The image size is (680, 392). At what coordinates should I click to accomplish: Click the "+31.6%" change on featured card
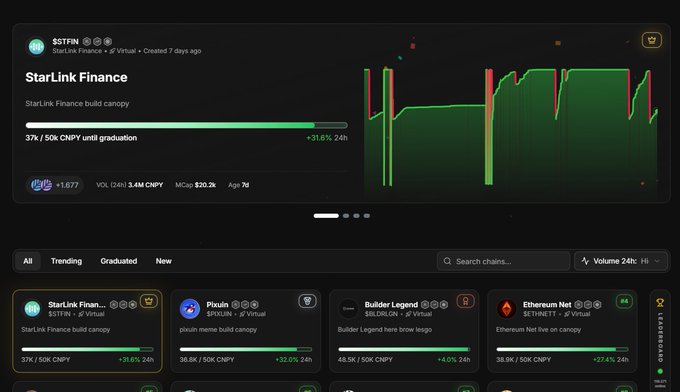pos(319,138)
